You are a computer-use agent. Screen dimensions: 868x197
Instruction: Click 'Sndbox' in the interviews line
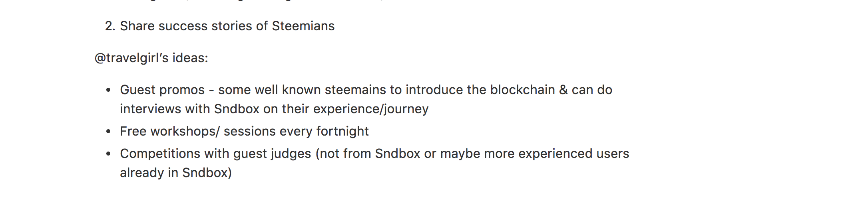237,109
